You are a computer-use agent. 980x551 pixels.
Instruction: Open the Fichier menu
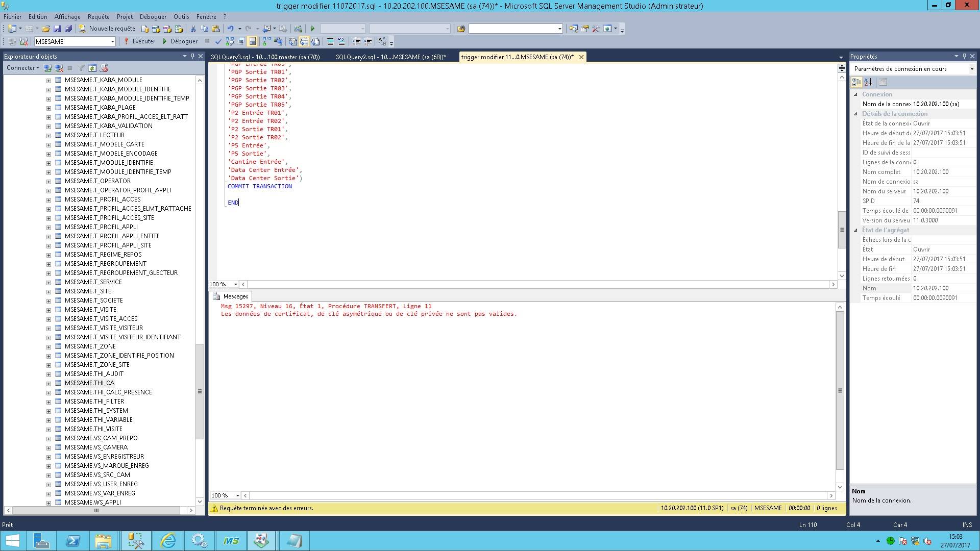click(13, 16)
